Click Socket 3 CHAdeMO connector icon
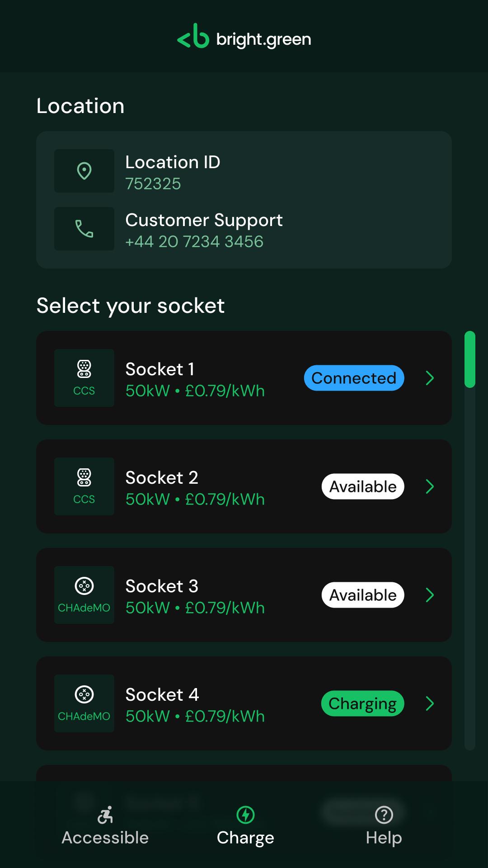 (84, 586)
